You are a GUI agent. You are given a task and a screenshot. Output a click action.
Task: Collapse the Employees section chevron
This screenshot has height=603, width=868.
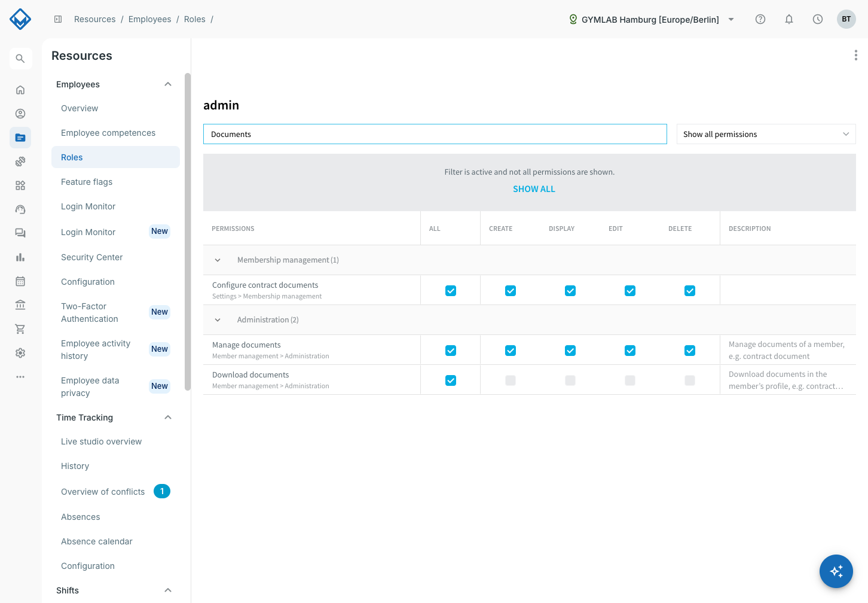(168, 84)
